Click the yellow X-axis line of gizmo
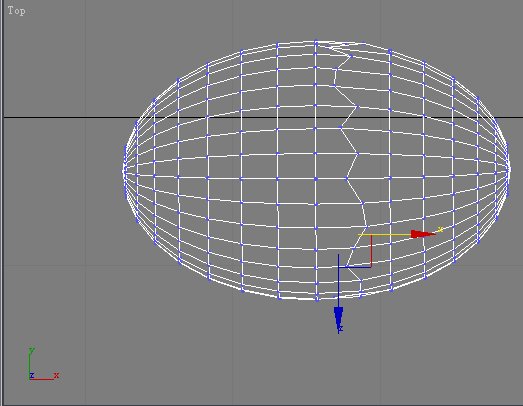 click(x=385, y=235)
